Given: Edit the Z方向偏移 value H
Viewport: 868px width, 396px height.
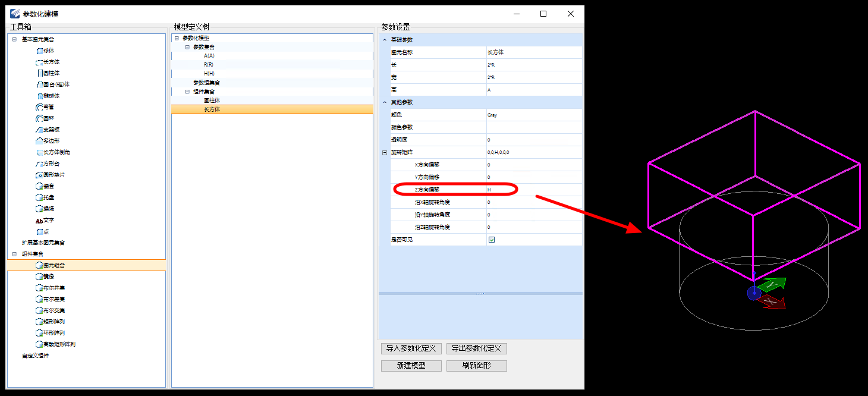Looking at the screenshot, I should click(534, 190).
